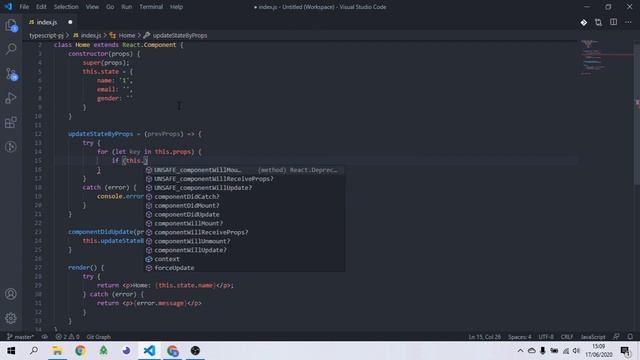
Task: Open the sixth activity bar view icon
Action: pyautogui.click(x=11, y=147)
